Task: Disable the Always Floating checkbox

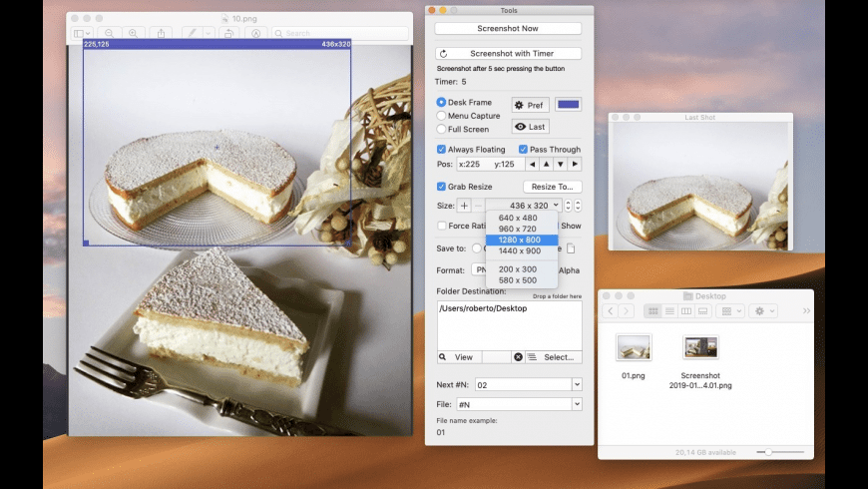Action: [x=442, y=150]
